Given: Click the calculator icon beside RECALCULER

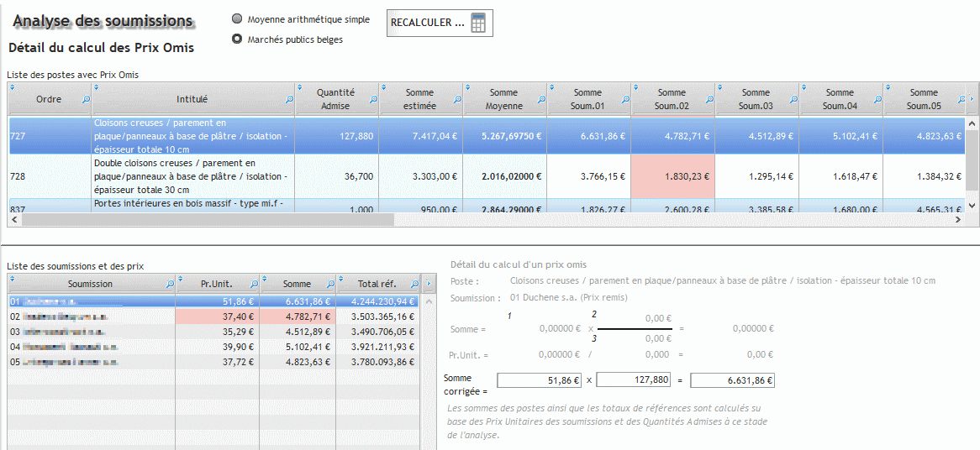Looking at the screenshot, I should pos(478,24).
